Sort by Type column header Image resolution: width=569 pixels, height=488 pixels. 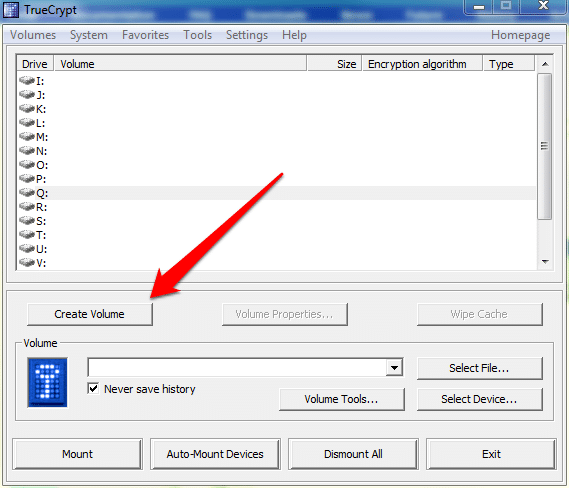[x=509, y=63]
